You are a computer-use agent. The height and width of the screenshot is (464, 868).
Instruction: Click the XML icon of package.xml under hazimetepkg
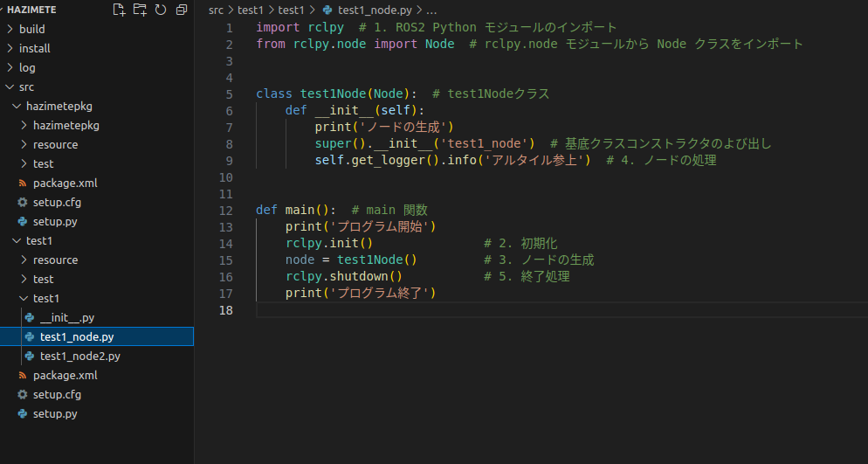(23, 184)
